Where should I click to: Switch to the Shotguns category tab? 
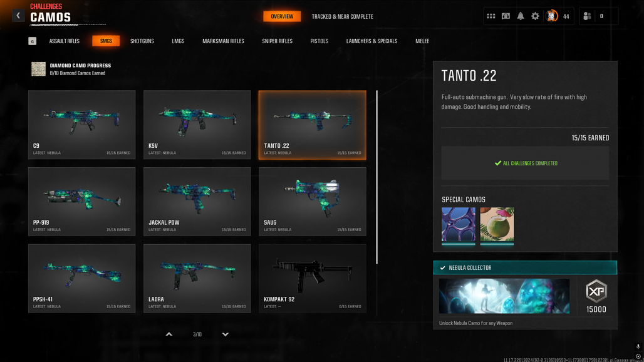coord(142,41)
